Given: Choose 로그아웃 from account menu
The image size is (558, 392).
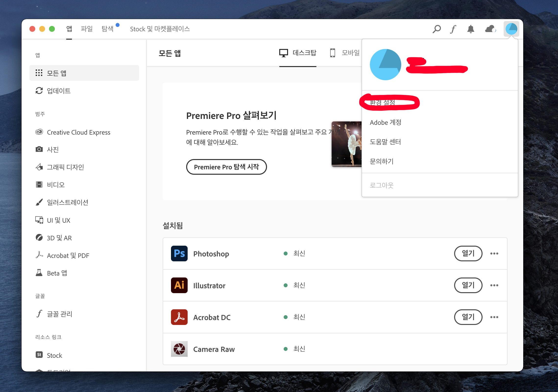Looking at the screenshot, I should point(382,185).
